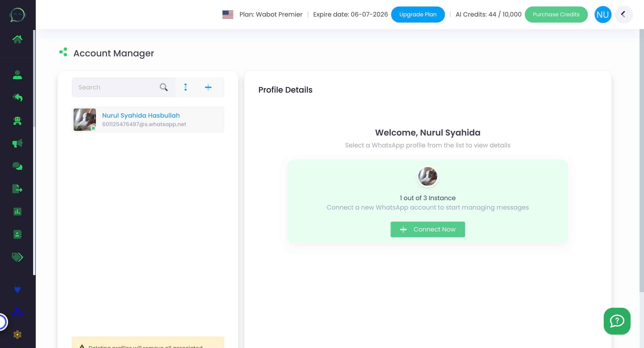Image resolution: width=644 pixels, height=348 pixels.
Task: Open the contacts book icon in sidebar
Action: coord(17,235)
